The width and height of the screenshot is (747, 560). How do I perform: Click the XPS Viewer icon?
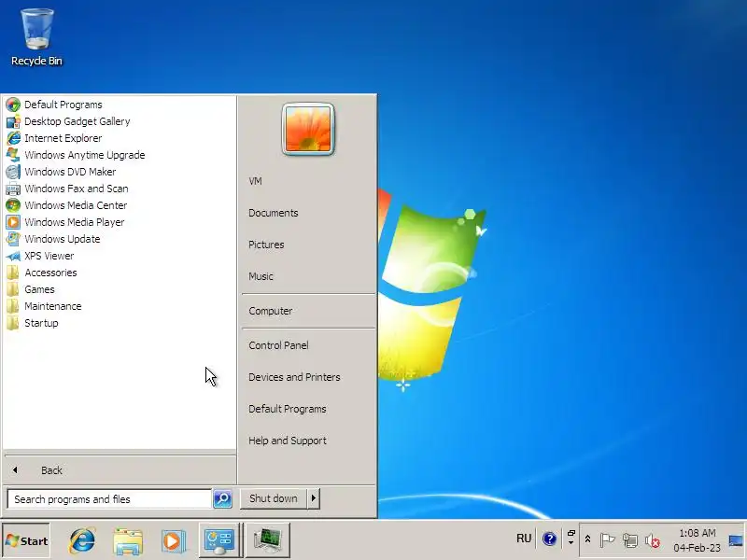click(13, 256)
